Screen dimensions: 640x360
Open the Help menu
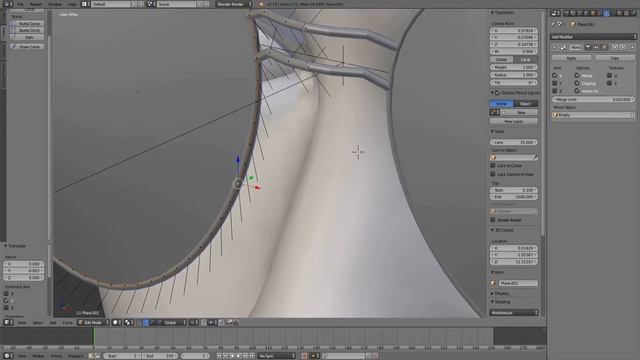(x=72, y=4)
